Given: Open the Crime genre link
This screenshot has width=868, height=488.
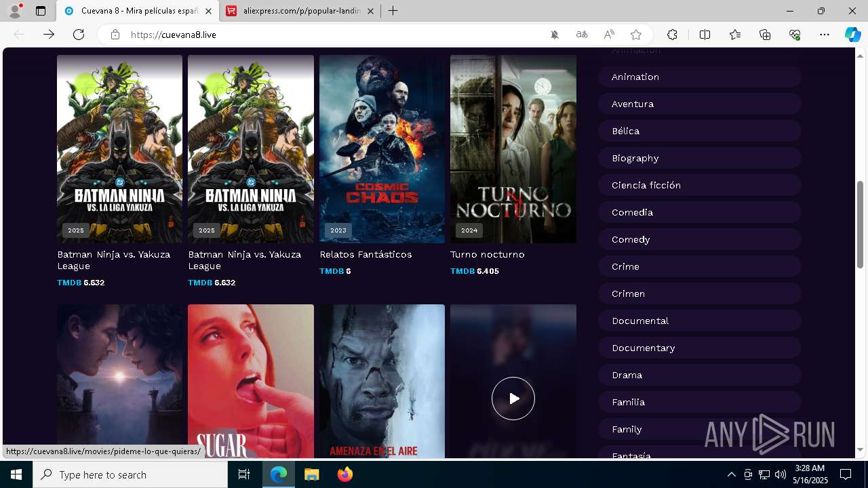Looking at the screenshot, I should tap(700, 266).
